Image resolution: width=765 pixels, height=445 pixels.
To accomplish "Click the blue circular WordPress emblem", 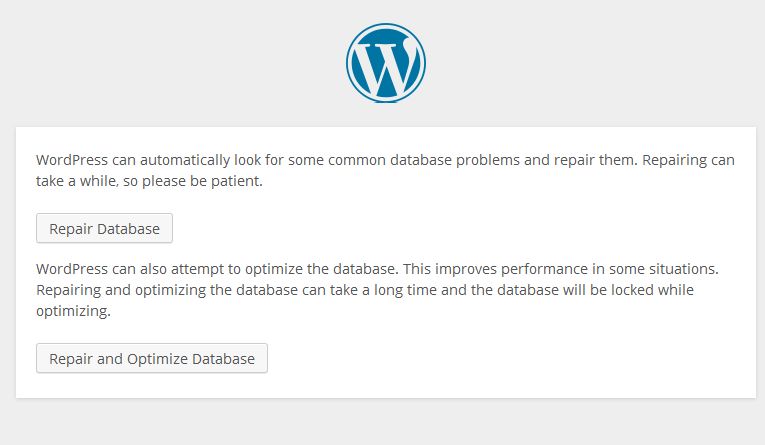I will (386, 63).
